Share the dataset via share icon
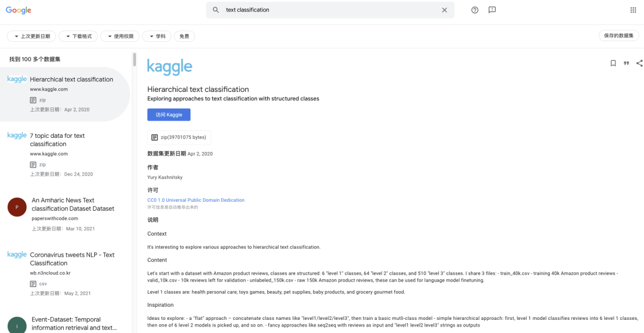The image size is (644, 333). coord(639,63)
